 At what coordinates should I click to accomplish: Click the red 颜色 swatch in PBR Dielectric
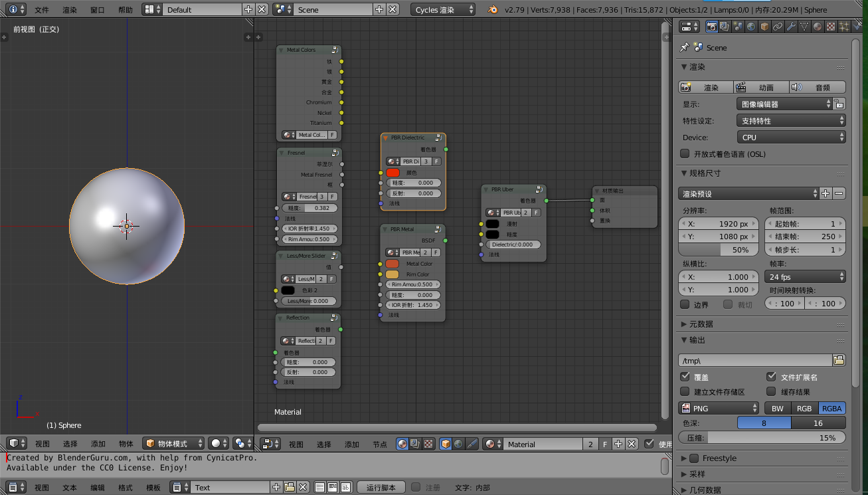tap(392, 173)
